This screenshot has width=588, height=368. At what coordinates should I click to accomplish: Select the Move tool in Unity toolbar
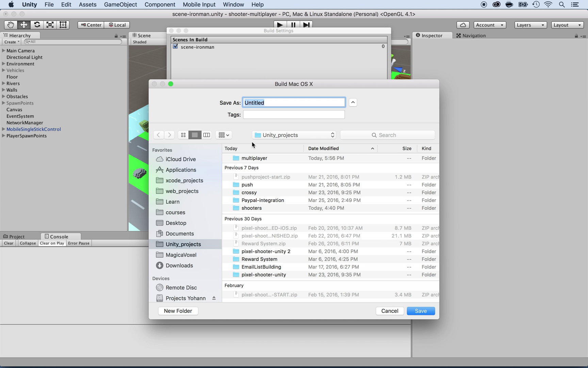24,25
